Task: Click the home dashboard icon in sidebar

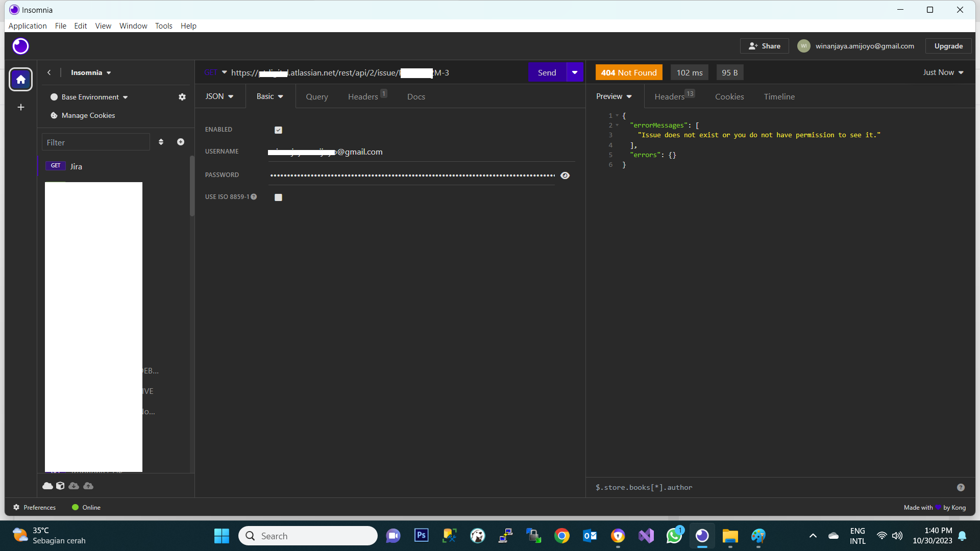Action: [20, 80]
